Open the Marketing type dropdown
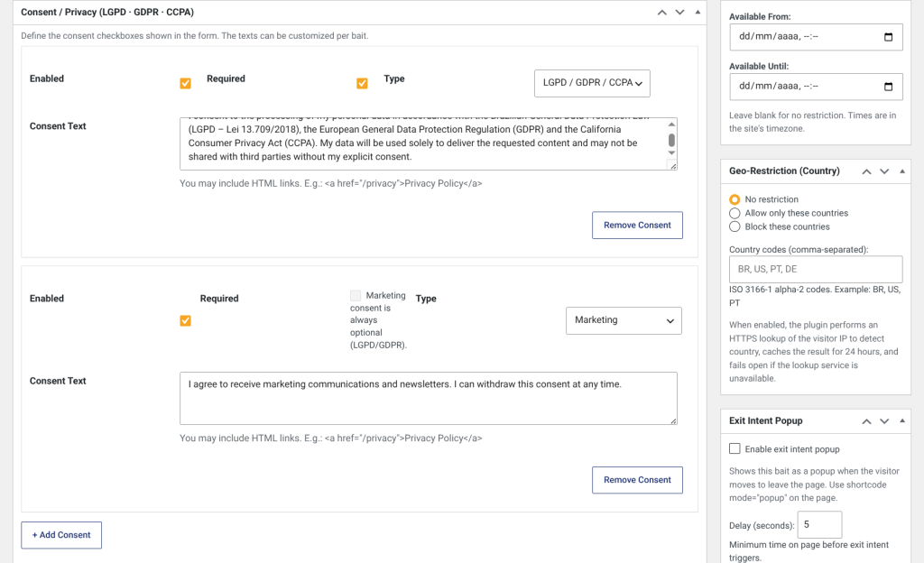Image resolution: width=924 pixels, height=563 pixels. [624, 321]
